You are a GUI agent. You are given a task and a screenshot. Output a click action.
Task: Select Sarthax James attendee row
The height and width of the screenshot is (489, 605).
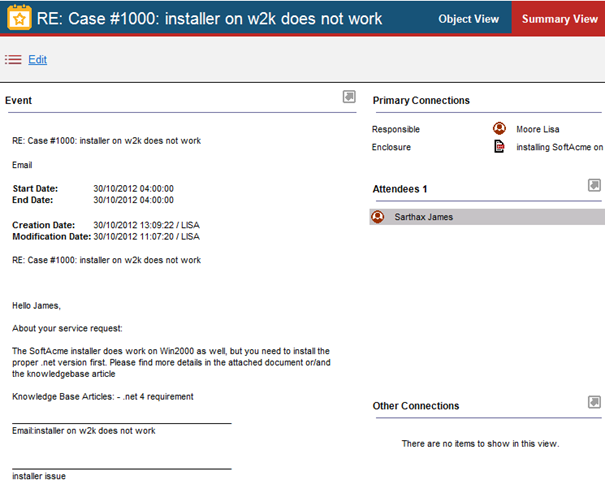[487, 217]
